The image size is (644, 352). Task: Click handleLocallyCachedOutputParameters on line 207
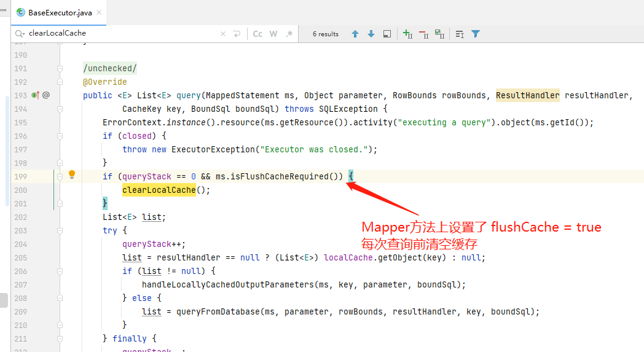228,284
